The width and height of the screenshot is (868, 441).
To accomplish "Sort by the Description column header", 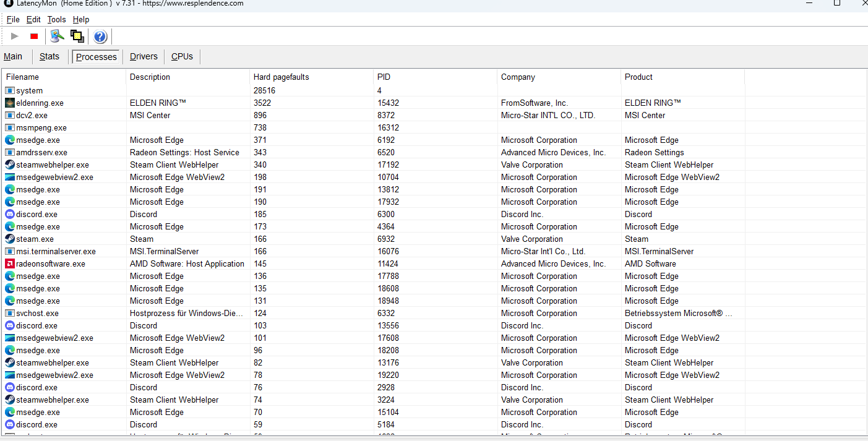I will click(188, 77).
